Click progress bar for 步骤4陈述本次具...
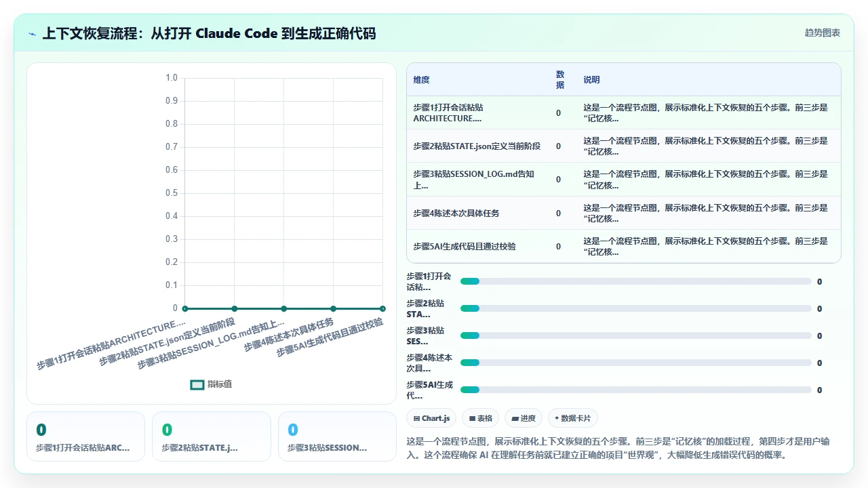Image resolution: width=868 pixels, height=488 pixels. pos(635,363)
